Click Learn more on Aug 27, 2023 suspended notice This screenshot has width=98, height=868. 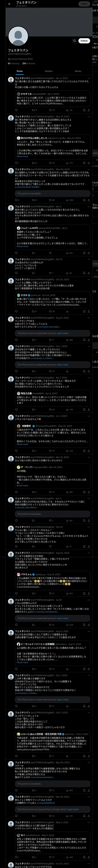point(63,333)
